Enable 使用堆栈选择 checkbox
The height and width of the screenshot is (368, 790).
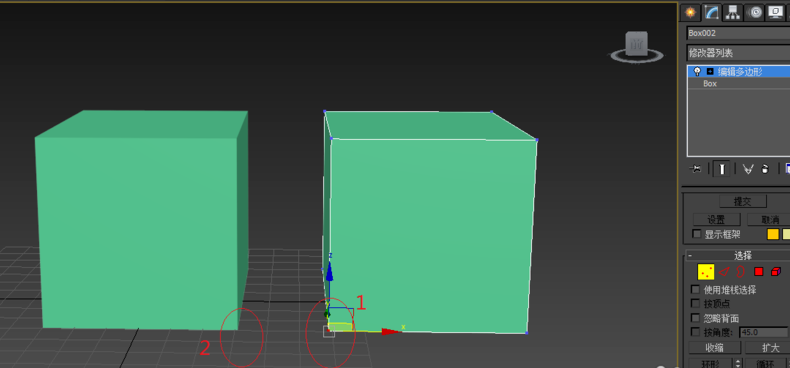(695, 289)
